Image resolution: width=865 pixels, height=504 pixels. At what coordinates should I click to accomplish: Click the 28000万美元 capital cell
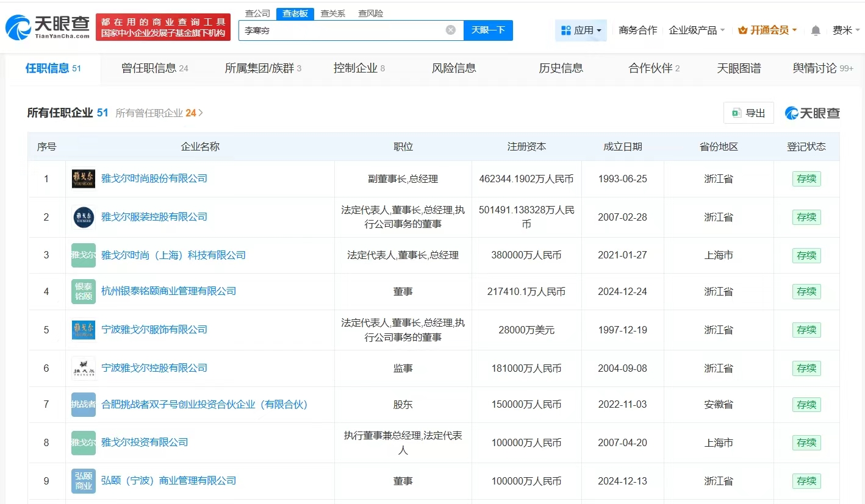pyautogui.click(x=526, y=330)
